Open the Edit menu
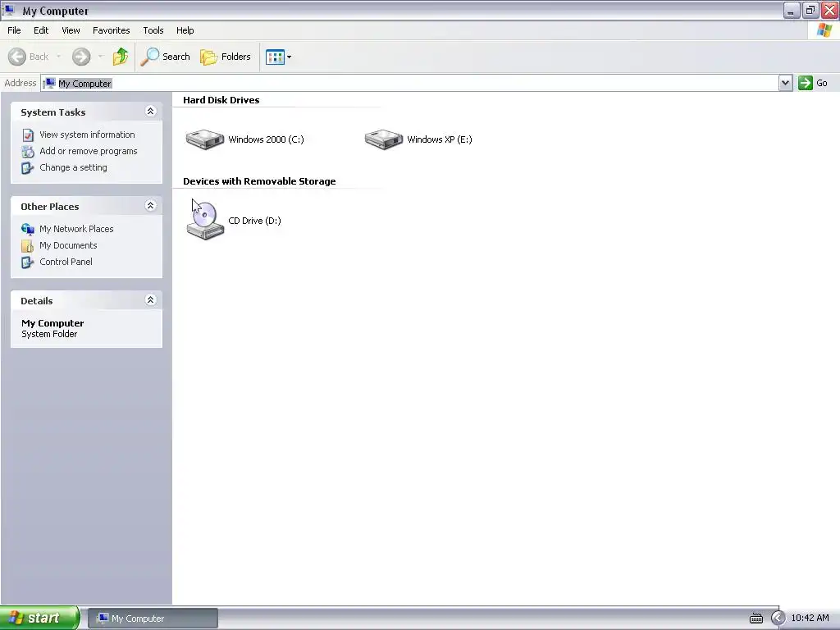 click(41, 30)
